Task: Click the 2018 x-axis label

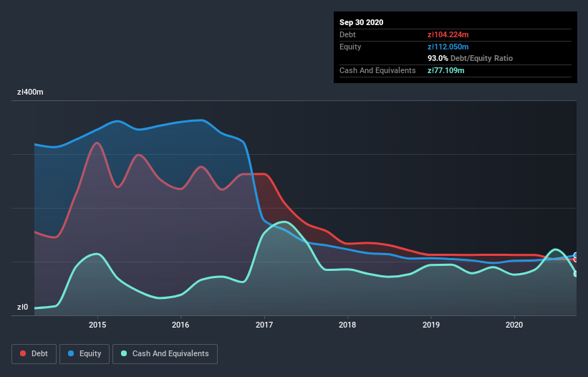Action: [x=347, y=325]
